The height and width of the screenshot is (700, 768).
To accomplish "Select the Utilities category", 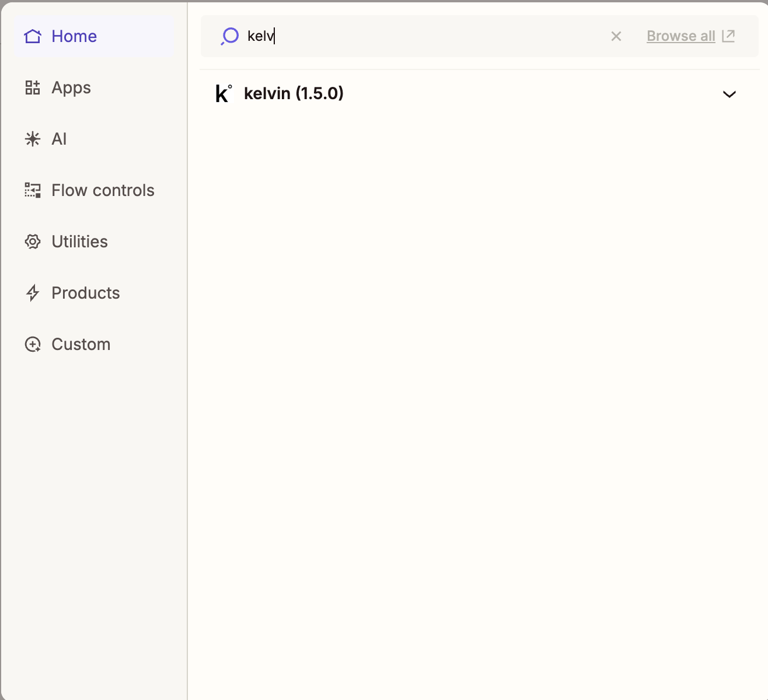I will tap(94, 242).
